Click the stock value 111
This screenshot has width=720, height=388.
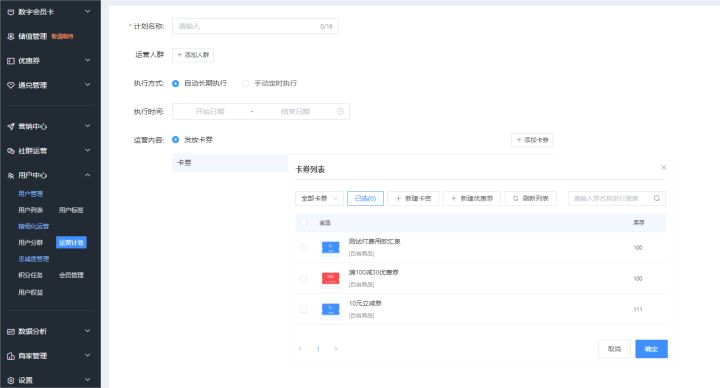coord(638,309)
